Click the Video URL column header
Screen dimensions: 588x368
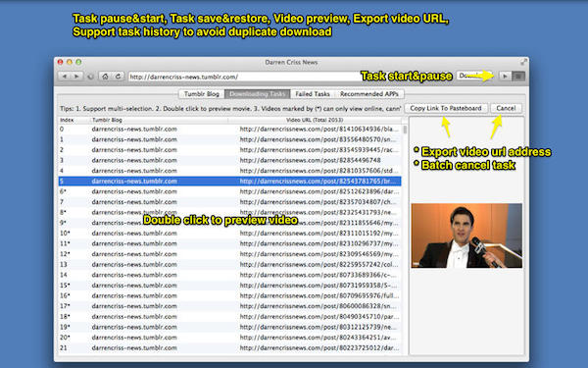pyautogui.click(x=315, y=120)
